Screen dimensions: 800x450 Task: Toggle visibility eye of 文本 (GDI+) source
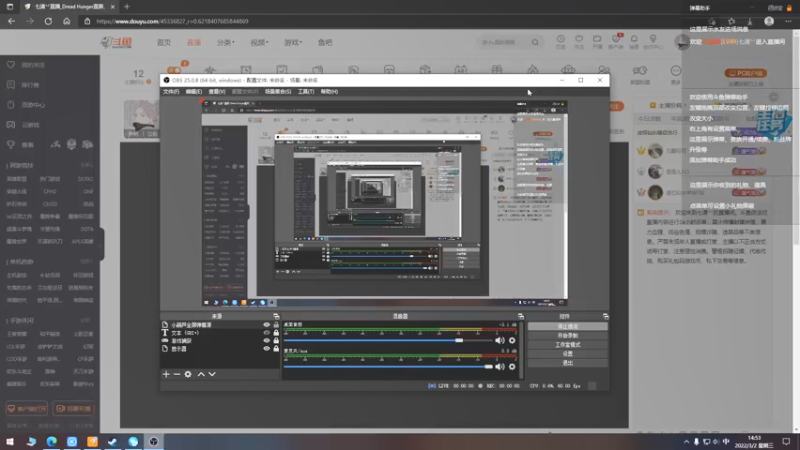[x=266, y=333]
